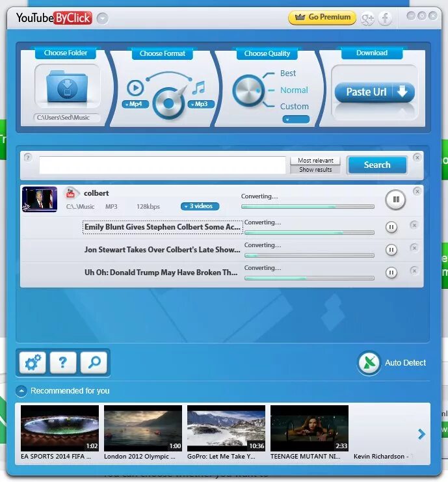Pause the Uh Oh Donald Trump conversion
The width and height of the screenshot is (448, 482).
point(391,273)
